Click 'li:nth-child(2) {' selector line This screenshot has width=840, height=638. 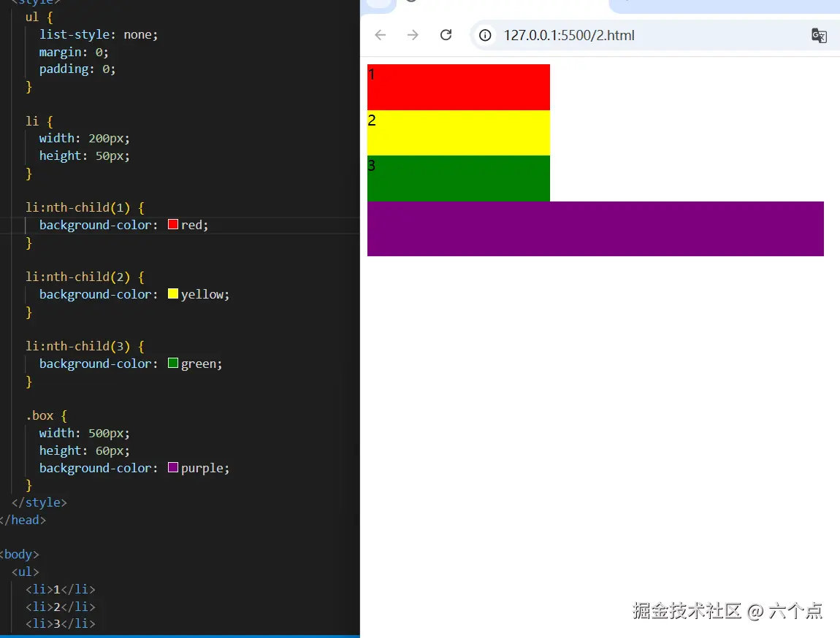85,277
